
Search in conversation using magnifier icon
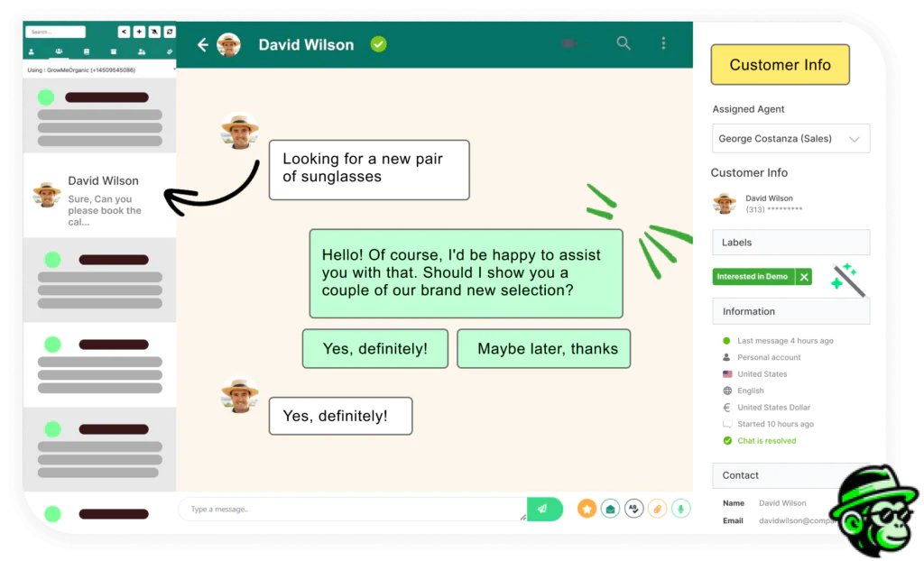[x=624, y=43]
